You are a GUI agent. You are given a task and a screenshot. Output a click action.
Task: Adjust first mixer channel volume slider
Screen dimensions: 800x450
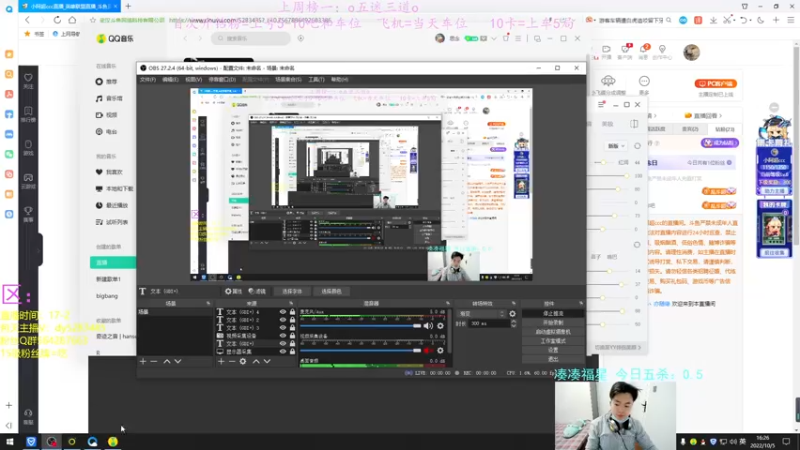[361, 326]
